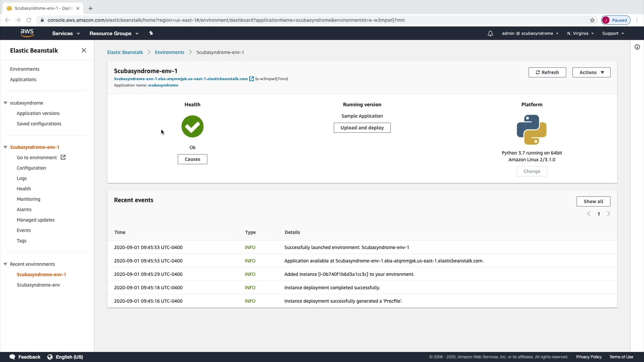
Task: Click the Environments breadcrumb link
Action: coord(169,52)
